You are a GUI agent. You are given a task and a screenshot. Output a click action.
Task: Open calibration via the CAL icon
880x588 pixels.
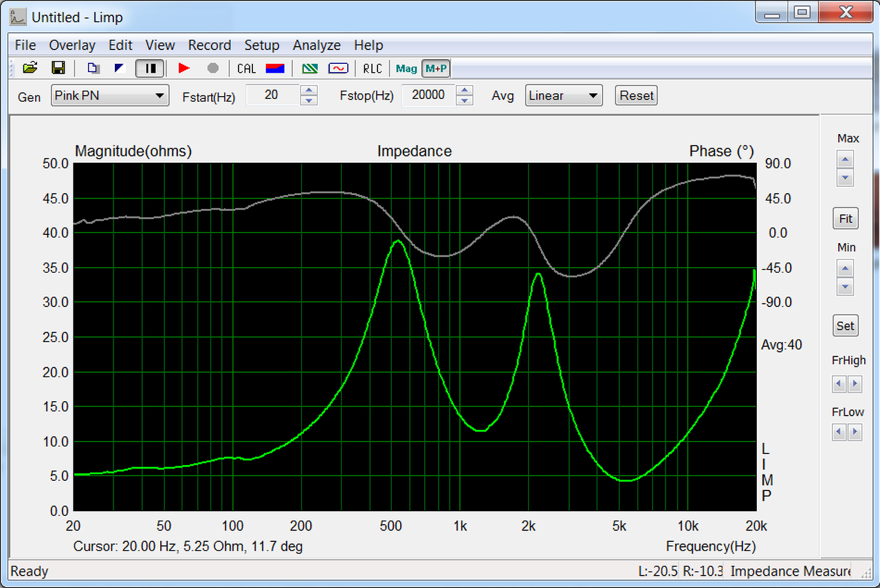[x=246, y=68]
